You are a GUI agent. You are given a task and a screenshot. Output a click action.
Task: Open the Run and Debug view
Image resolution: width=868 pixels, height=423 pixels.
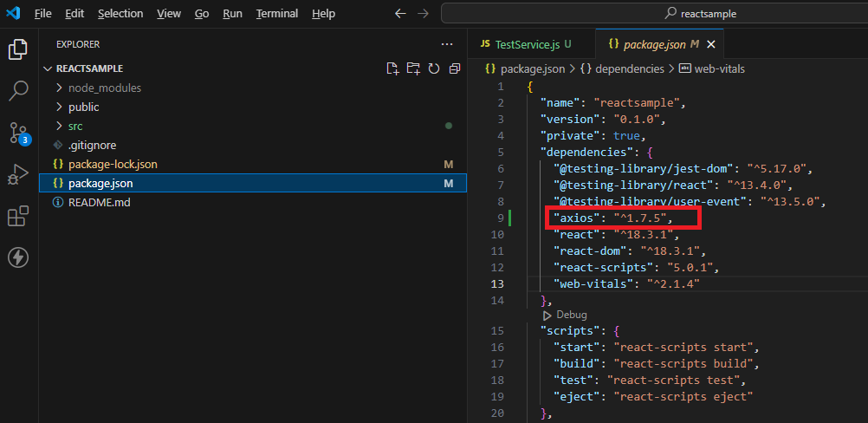click(x=18, y=174)
